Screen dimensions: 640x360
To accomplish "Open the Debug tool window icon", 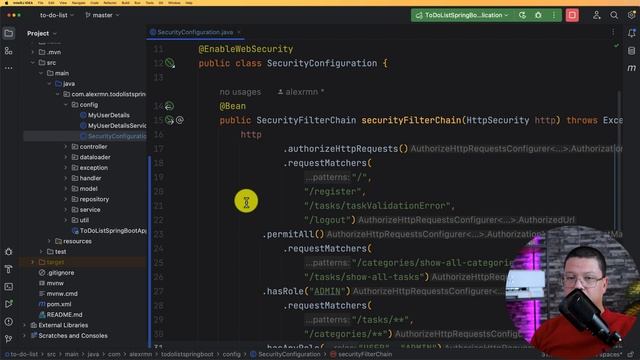I will coord(9,252).
